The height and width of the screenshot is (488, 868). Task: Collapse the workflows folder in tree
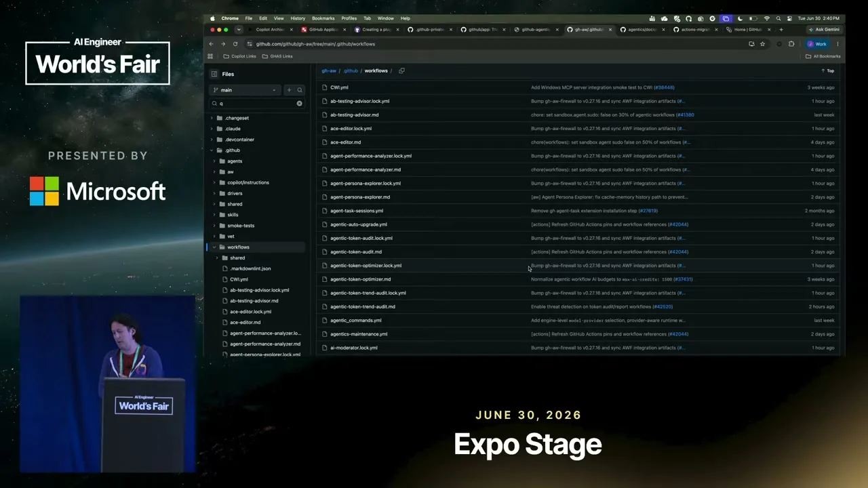(214, 247)
